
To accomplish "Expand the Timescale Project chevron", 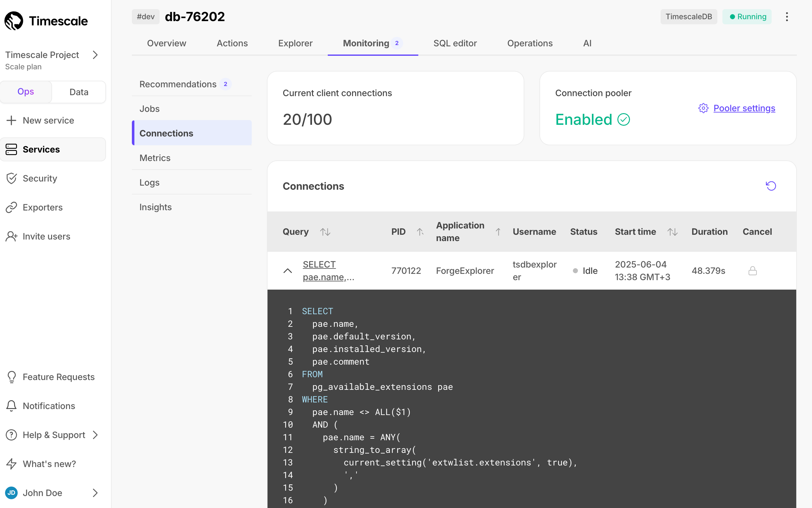I will click(95, 55).
